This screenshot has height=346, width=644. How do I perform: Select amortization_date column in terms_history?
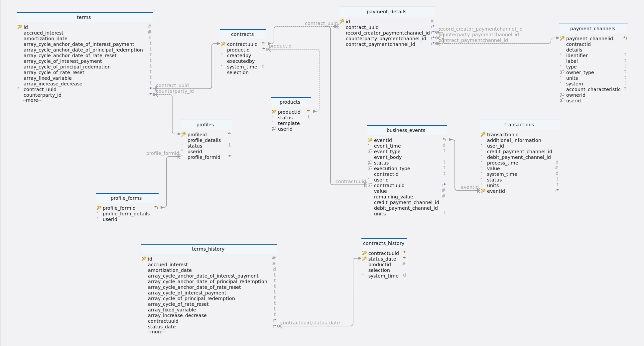[x=170, y=271]
